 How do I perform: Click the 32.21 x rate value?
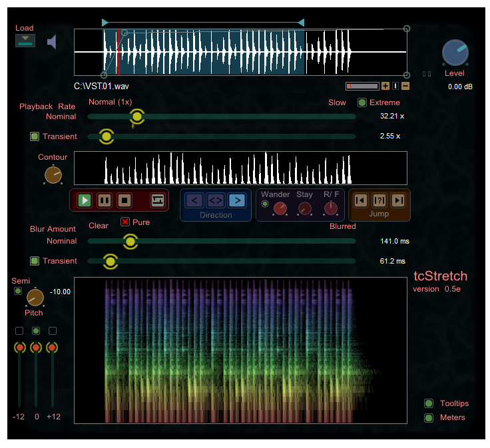(392, 116)
